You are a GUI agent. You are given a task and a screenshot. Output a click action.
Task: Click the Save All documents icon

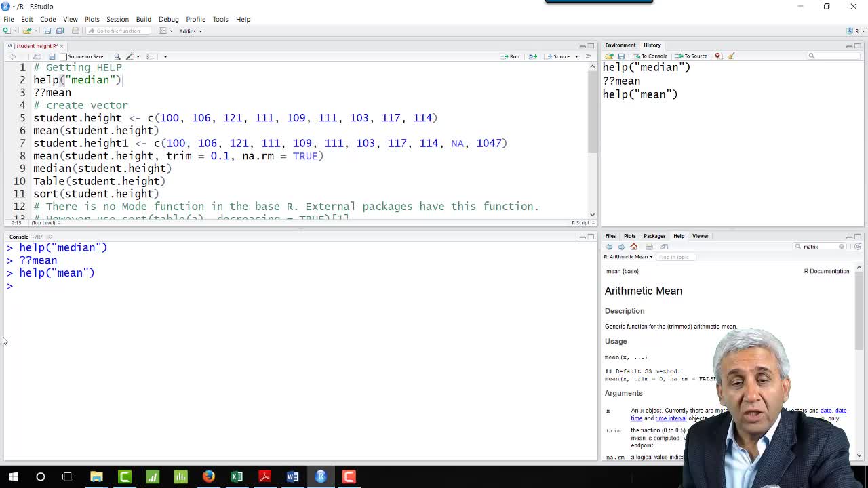point(60,30)
